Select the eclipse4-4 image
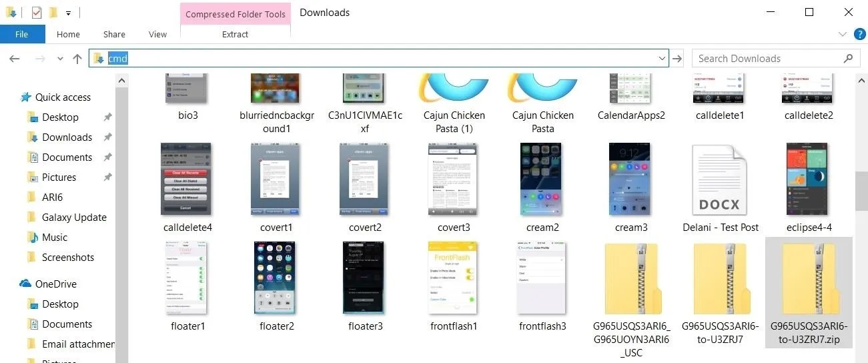 click(x=809, y=188)
